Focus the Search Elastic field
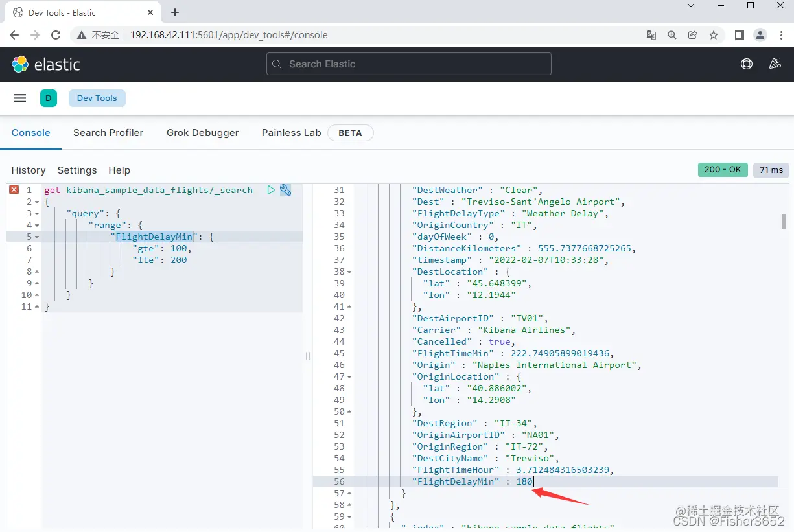Screen dimensions: 794x532 coord(409,64)
